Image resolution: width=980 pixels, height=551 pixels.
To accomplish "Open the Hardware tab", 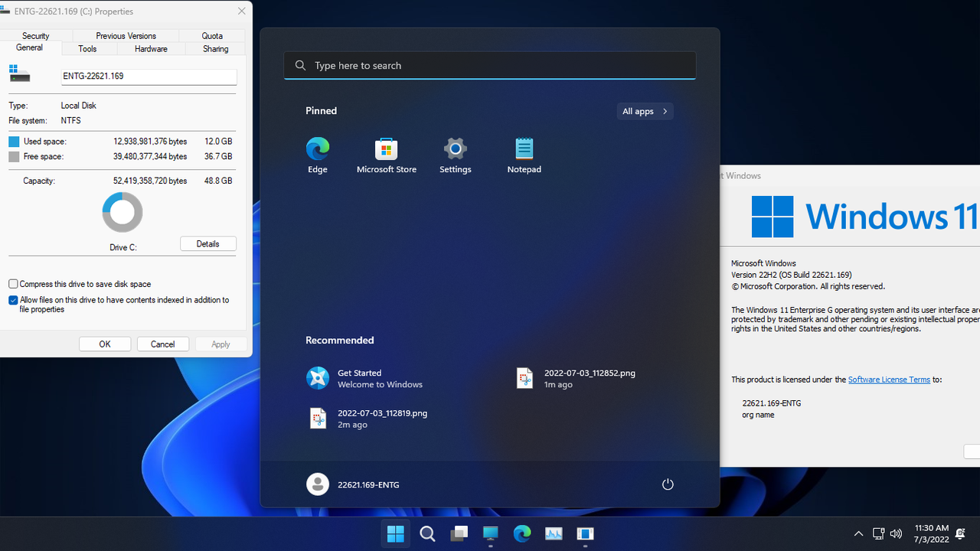I will click(151, 48).
